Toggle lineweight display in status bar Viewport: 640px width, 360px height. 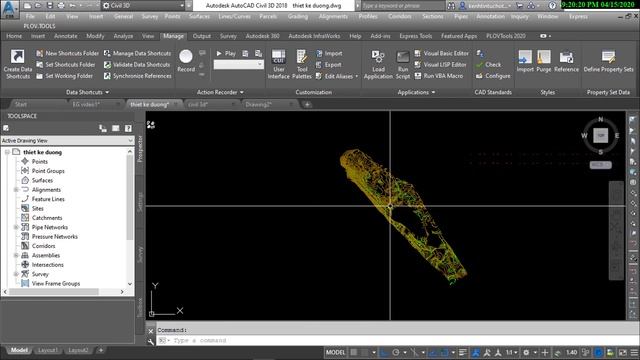(x=463, y=352)
